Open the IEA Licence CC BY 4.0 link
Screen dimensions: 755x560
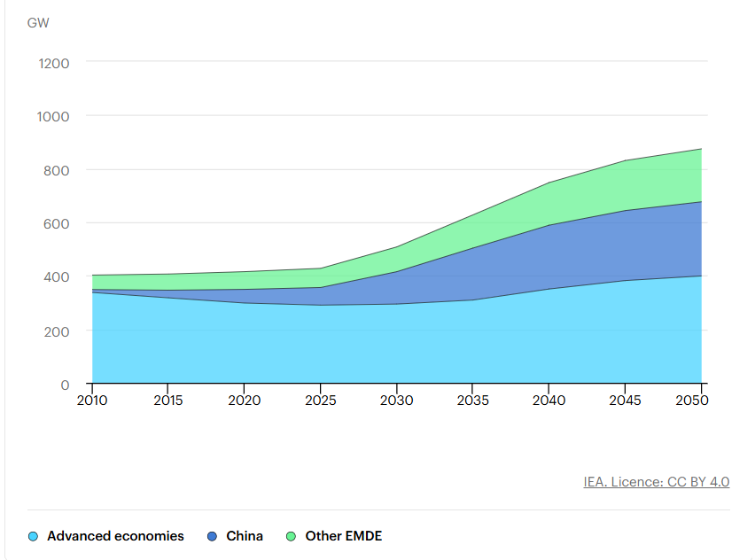point(656,482)
